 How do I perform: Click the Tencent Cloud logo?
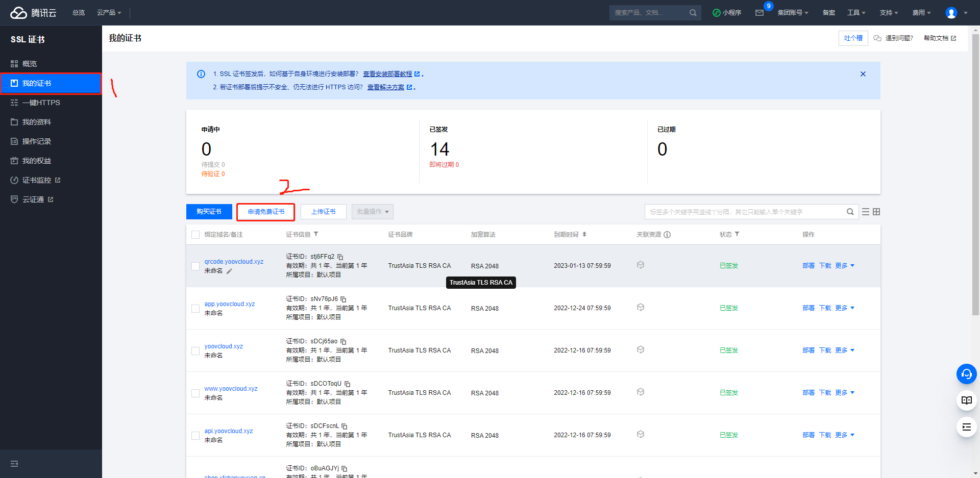pos(33,13)
